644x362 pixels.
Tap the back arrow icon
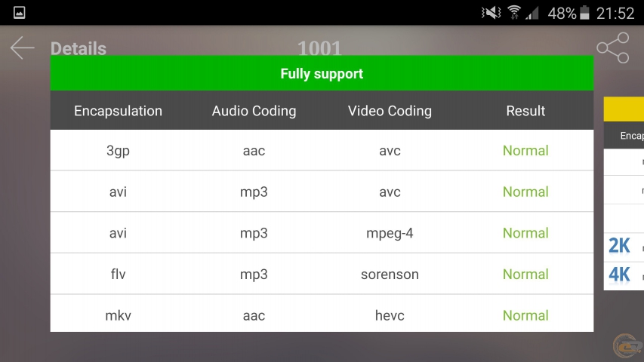coord(23,48)
